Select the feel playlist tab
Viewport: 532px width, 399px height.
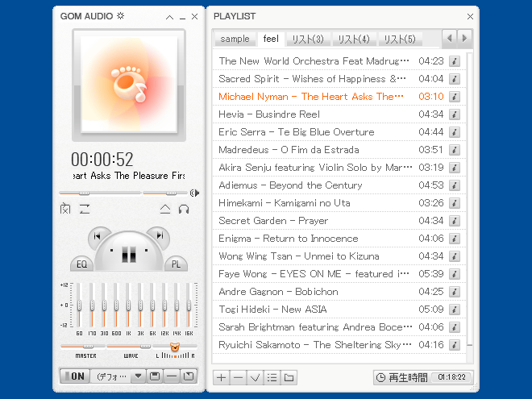(x=271, y=39)
